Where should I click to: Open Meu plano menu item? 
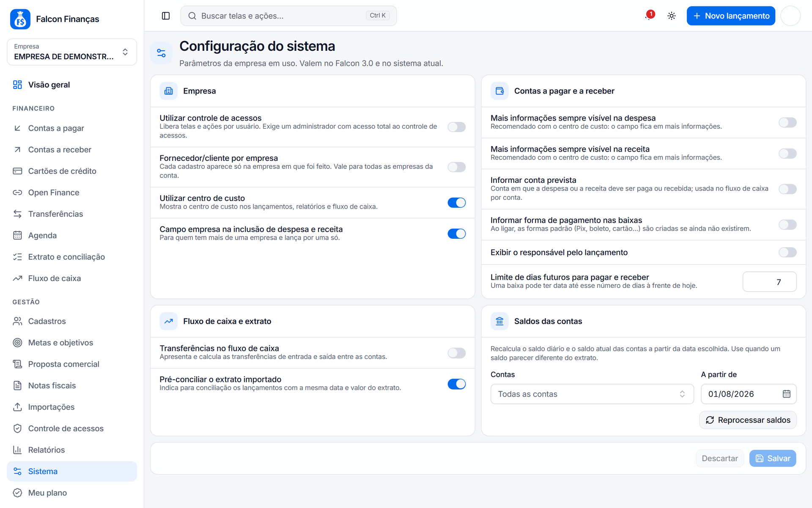coord(72,493)
